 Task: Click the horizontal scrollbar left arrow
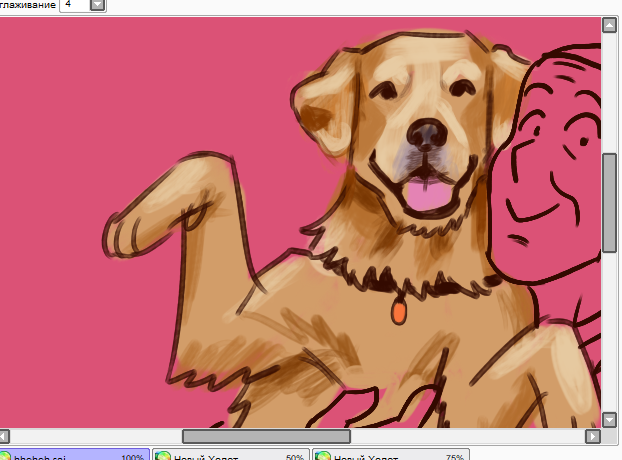tap(4, 436)
